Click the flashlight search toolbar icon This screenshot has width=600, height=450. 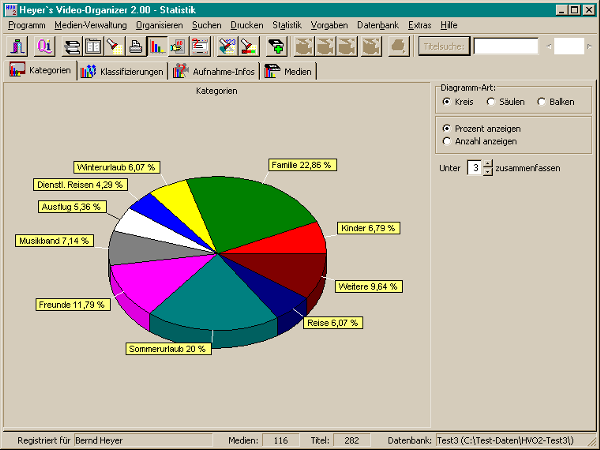[114, 45]
